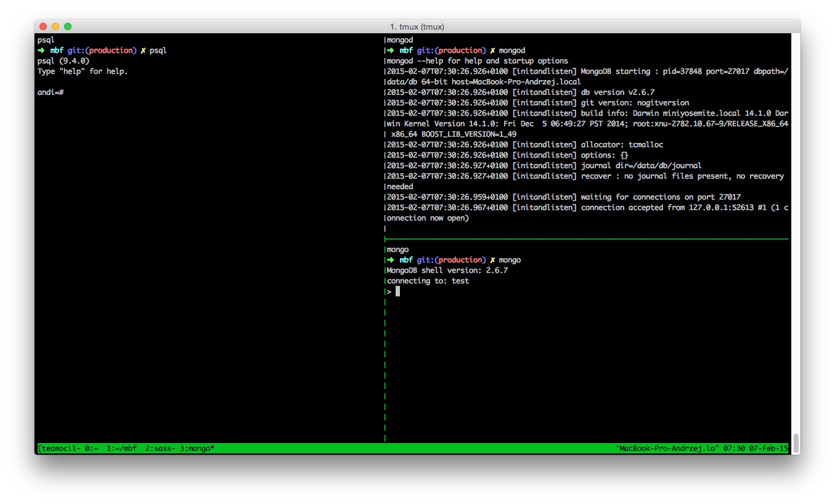Select the active 3:mongo window tab
This screenshot has width=835, height=504.
tap(197, 449)
